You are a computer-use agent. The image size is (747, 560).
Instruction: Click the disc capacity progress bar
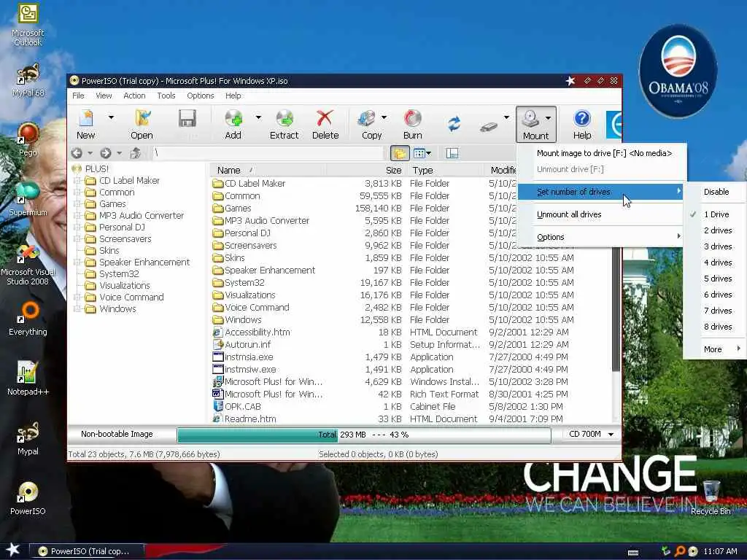(x=364, y=435)
